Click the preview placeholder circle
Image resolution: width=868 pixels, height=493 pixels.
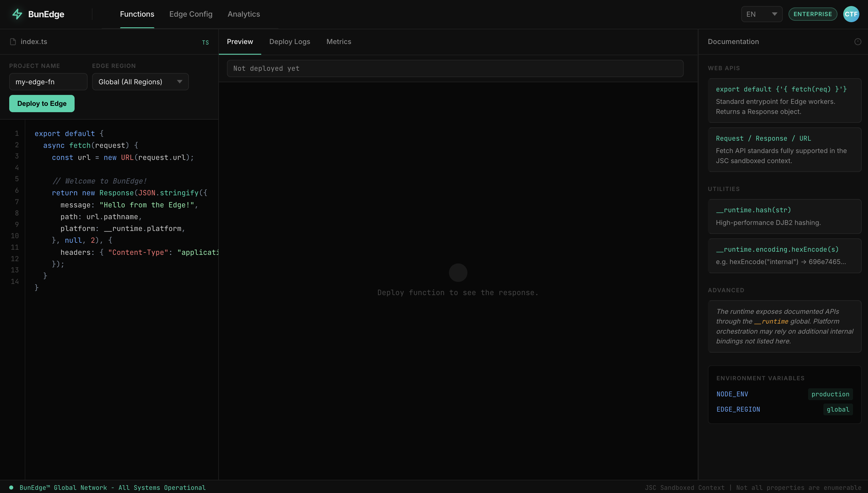point(458,273)
